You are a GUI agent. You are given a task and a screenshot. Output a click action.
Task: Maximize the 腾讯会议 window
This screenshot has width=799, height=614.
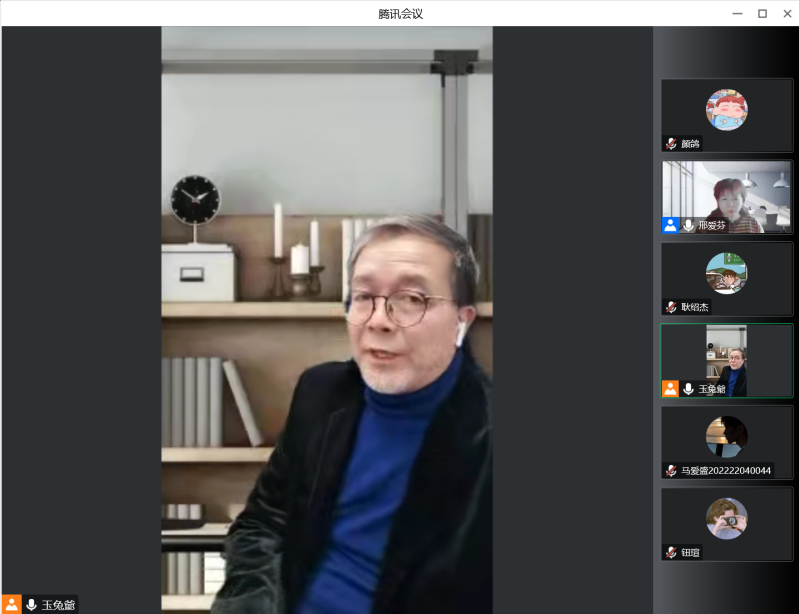[762, 13]
